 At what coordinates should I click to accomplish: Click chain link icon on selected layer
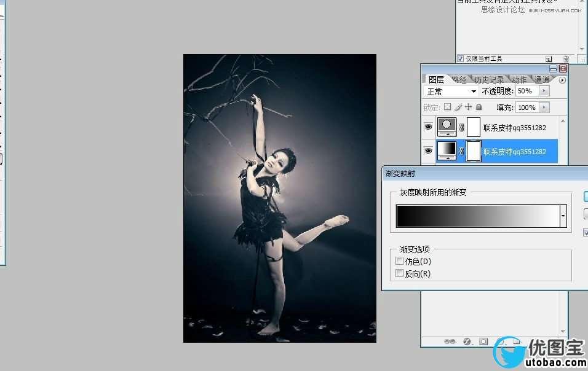[x=462, y=151]
